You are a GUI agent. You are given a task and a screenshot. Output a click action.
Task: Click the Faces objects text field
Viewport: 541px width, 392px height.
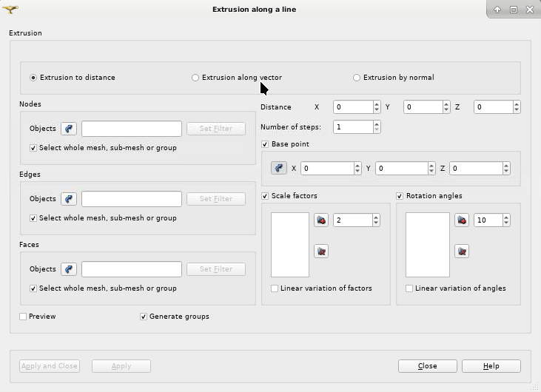tap(132, 269)
